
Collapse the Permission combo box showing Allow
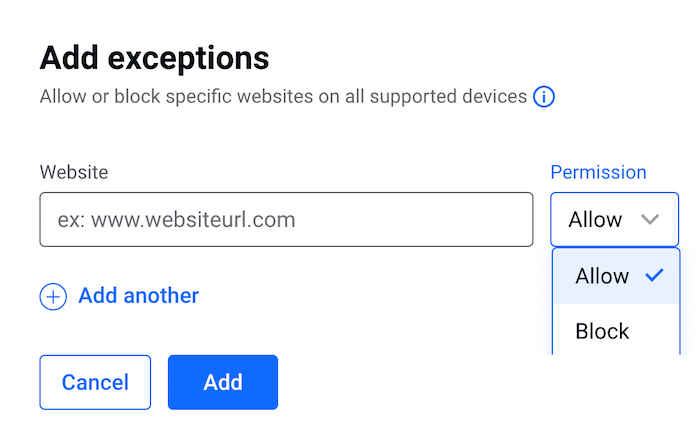[614, 220]
